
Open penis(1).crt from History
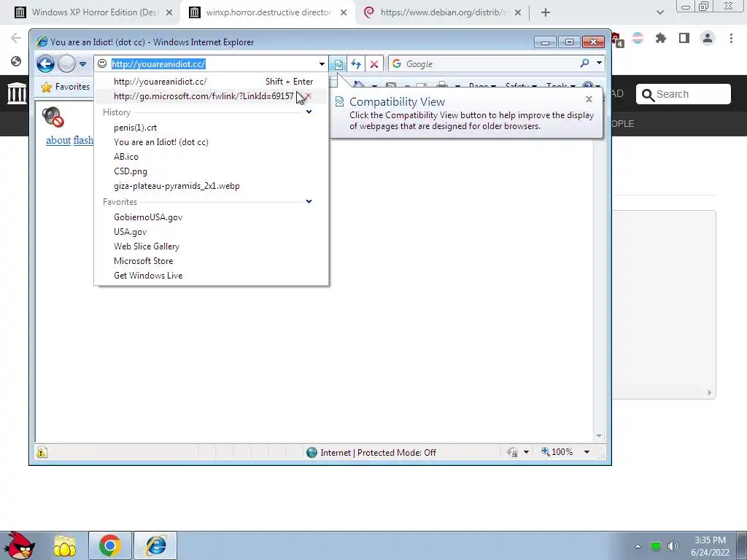pyautogui.click(x=135, y=128)
